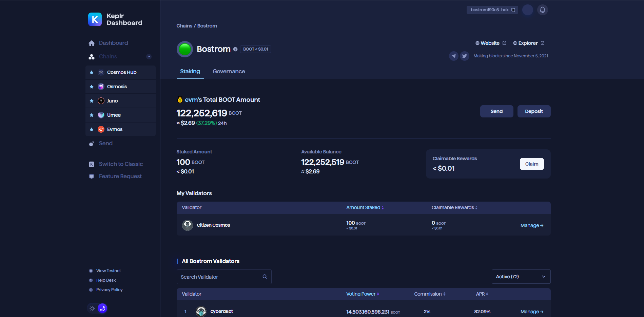Click Switch to Classic icon
The width and height of the screenshot is (644, 317).
coord(92,164)
